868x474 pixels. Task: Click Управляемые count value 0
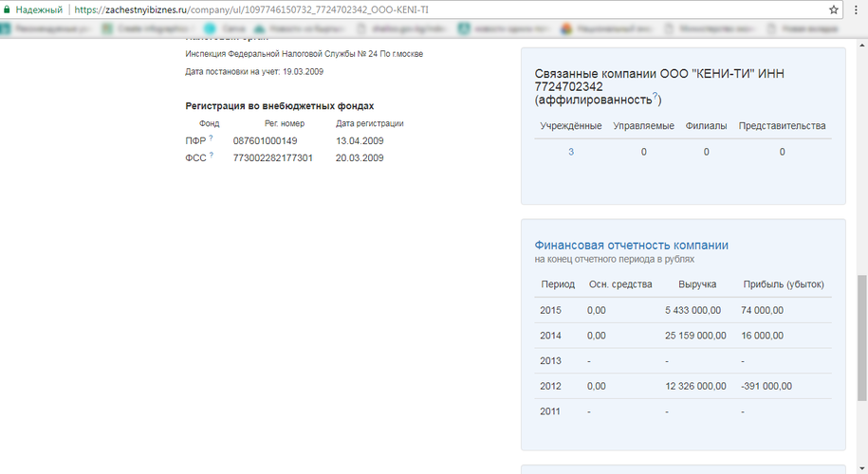643,152
